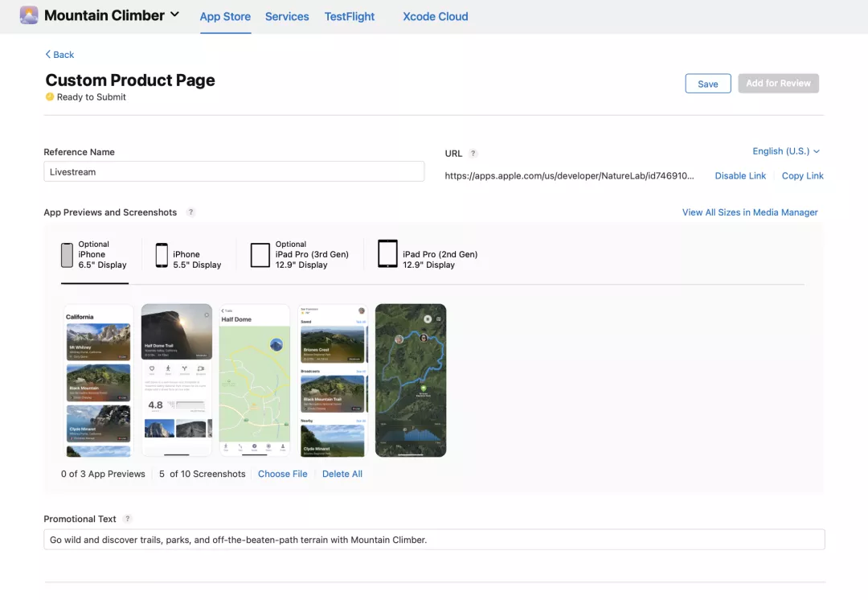The height and width of the screenshot is (600, 868).
Task: Open the English (U.S.) language dropdown
Action: (785, 151)
